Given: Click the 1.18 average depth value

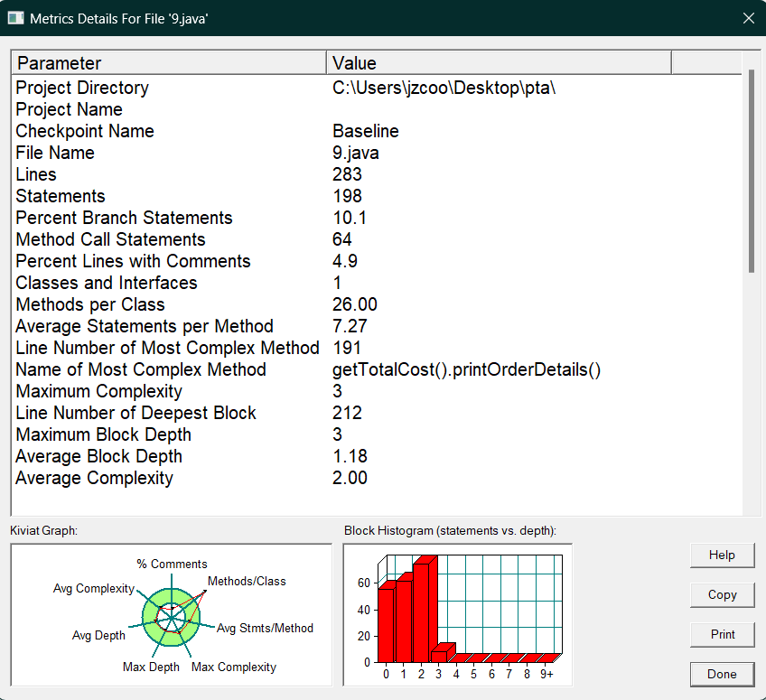Looking at the screenshot, I should coord(350,456).
